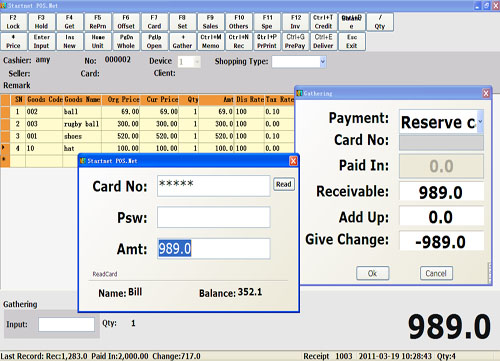The image size is (500, 361).
Task: Click the Amt amount field
Action: [x=214, y=249]
